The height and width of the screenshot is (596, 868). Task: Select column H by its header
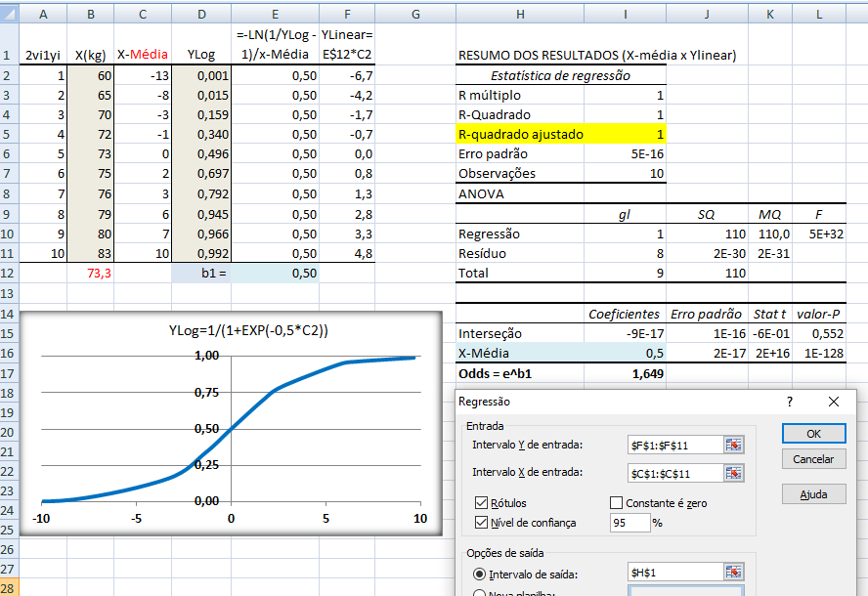pyautogui.click(x=520, y=15)
